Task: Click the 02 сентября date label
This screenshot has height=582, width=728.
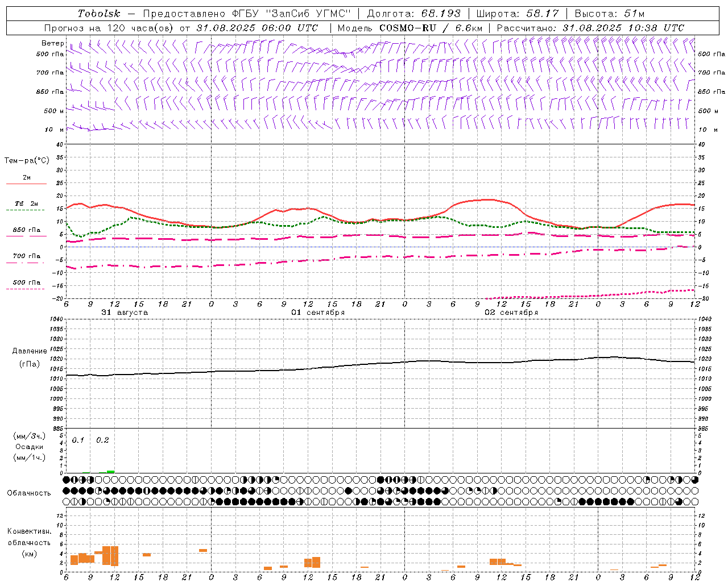Action: (511, 313)
